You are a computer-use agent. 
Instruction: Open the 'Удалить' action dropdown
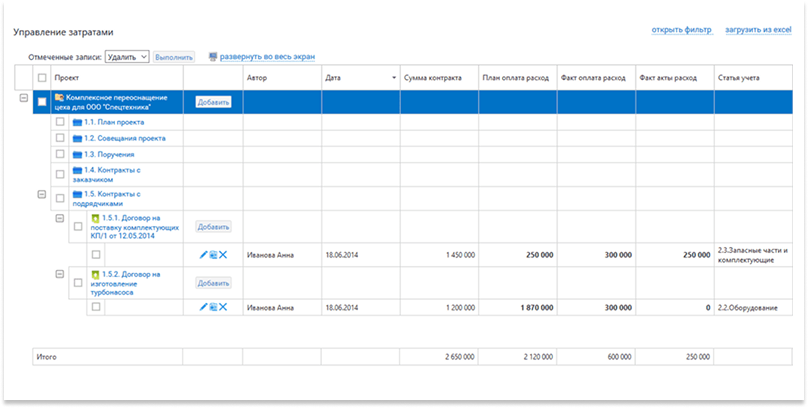point(127,57)
